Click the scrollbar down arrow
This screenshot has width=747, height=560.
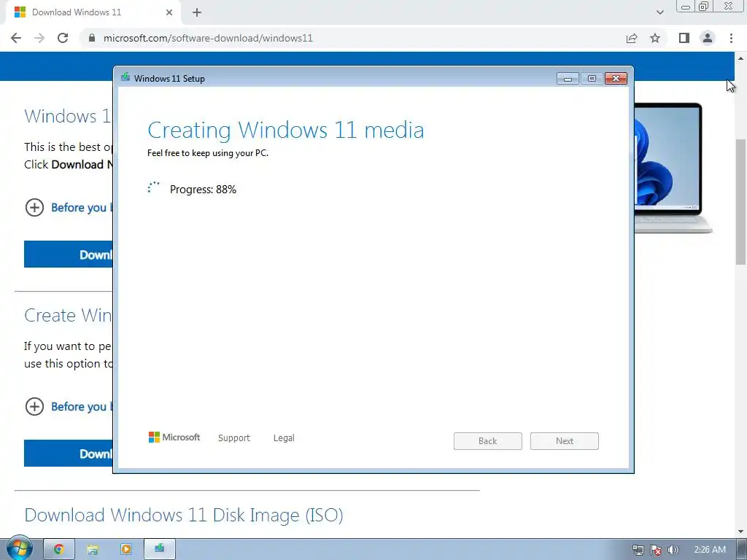[741, 532]
